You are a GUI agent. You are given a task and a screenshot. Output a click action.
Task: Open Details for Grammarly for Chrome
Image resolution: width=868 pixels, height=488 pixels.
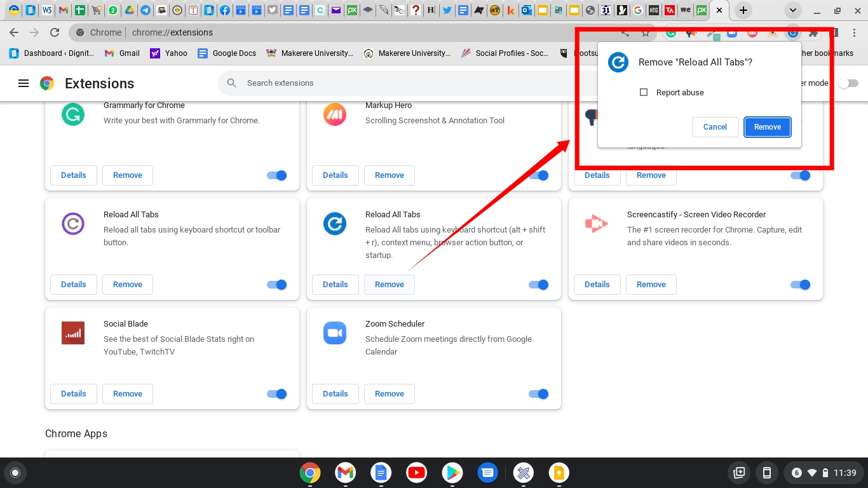[x=74, y=175]
